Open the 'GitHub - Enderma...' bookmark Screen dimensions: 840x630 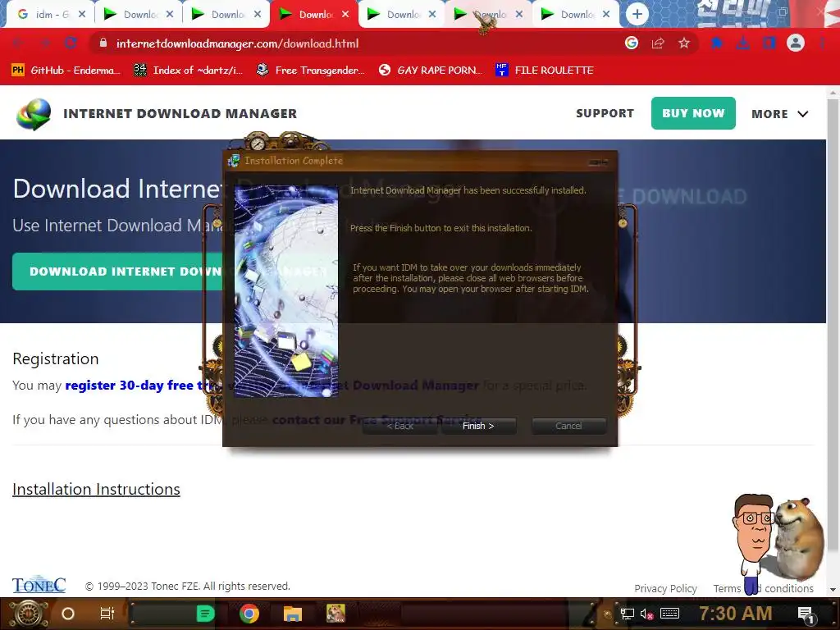point(66,71)
